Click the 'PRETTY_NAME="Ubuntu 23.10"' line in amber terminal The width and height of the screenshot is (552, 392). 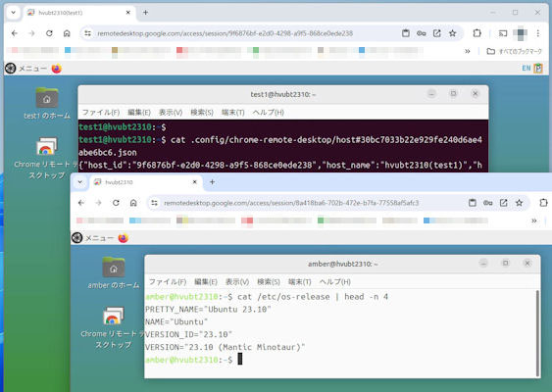(208, 310)
